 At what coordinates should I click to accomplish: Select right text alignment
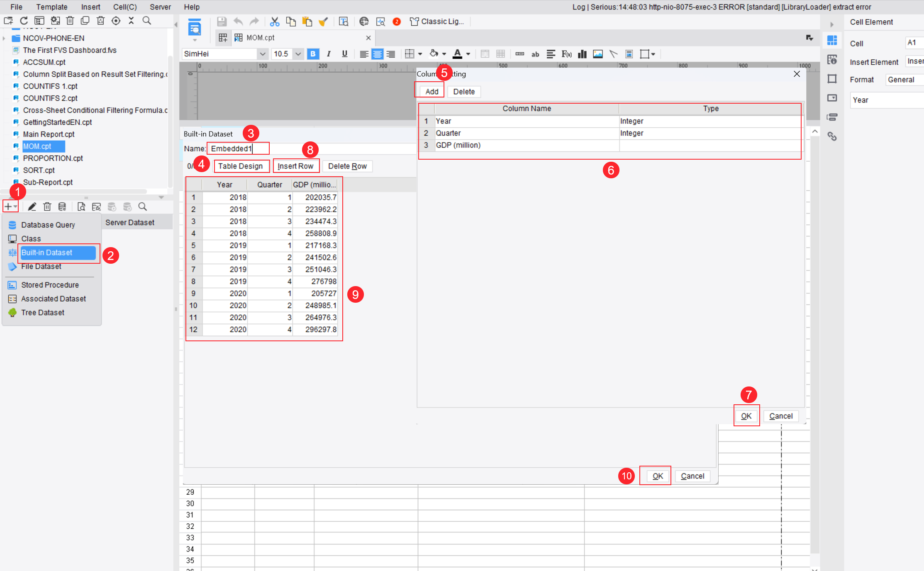tap(390, 54)
